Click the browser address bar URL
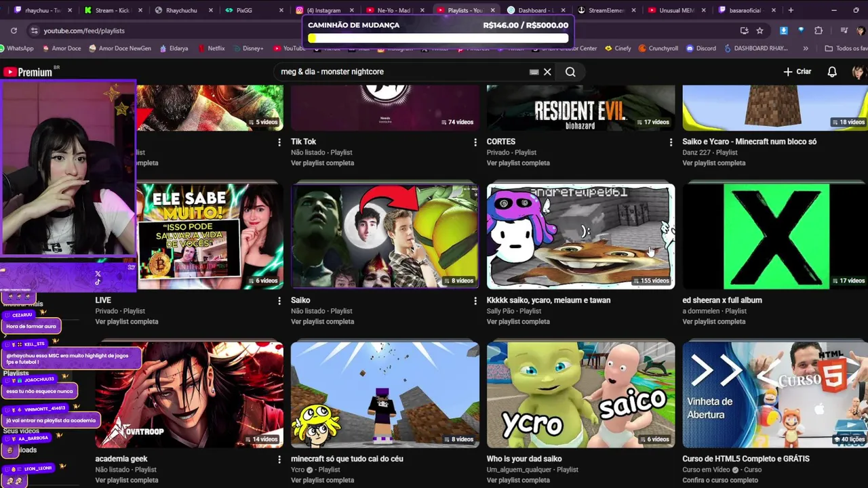Screen dimensions: 868x488 pyautogui.click(x=84, y=30)
